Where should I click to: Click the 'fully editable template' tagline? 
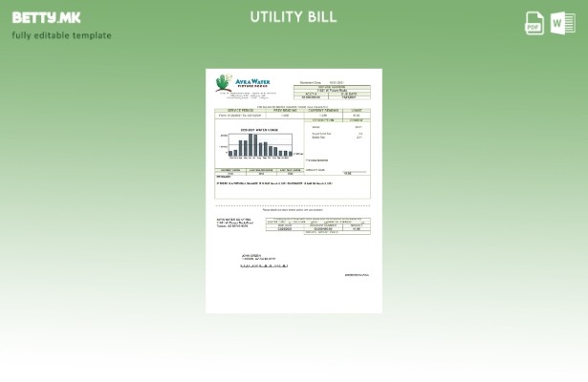61,36
